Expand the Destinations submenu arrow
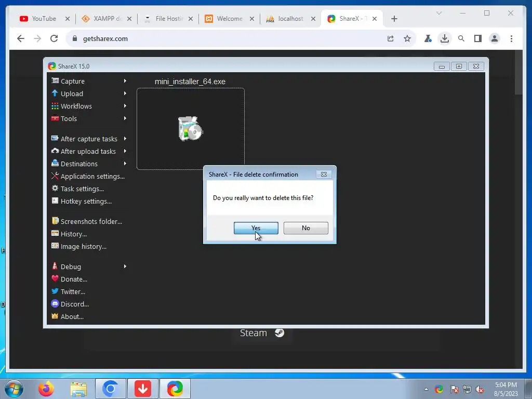This screenshot has width=532, height=399. (125, 164)
